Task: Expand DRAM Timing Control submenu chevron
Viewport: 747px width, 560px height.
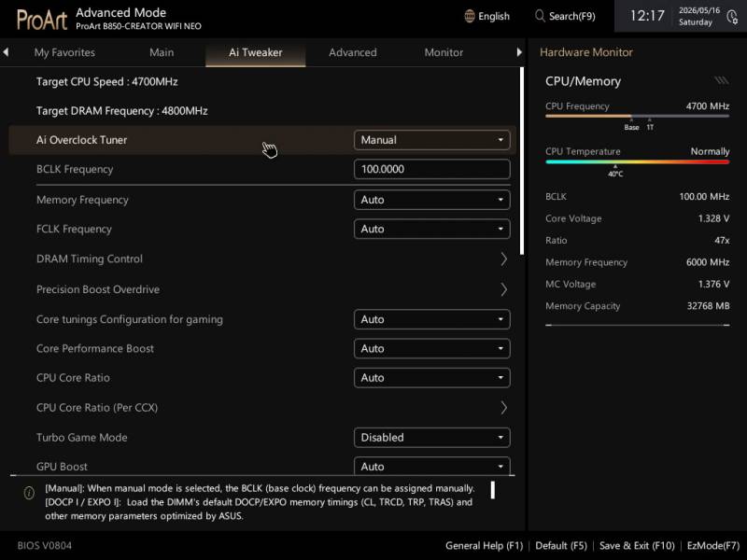Action: pos(503,259)
